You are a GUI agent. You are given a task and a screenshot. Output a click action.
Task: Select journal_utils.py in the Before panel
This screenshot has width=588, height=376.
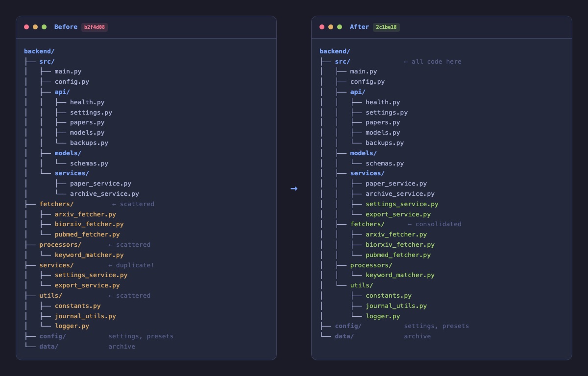[x=85, y=316]
